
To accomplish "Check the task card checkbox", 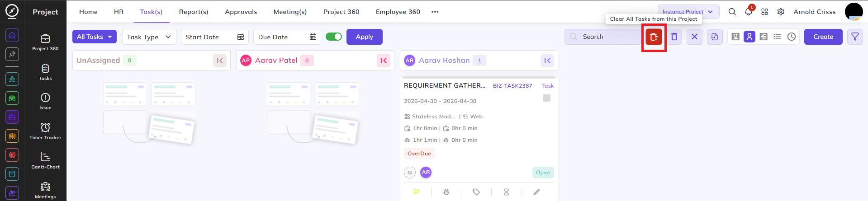I will click(547, 98).
